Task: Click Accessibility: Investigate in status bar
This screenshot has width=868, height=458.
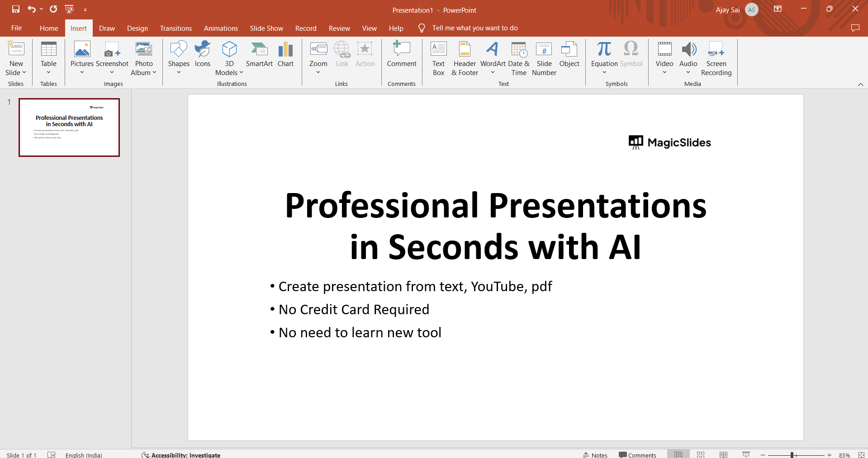Action: click(181, 455)
